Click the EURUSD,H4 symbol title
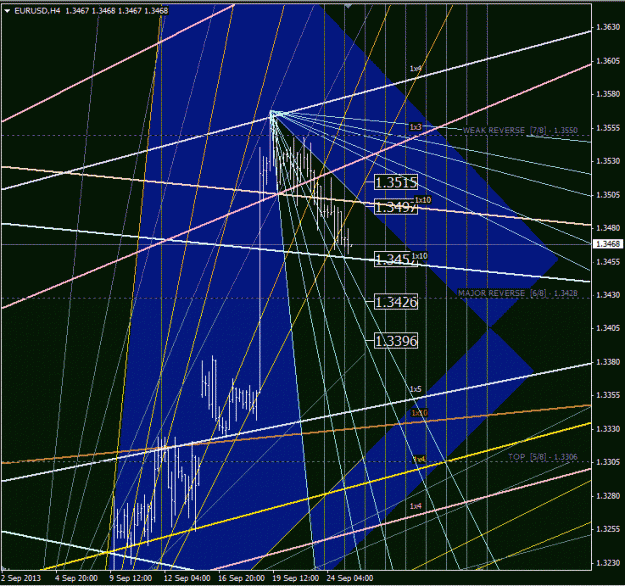This screenshot has height=586, width=625. pos(37,11)
